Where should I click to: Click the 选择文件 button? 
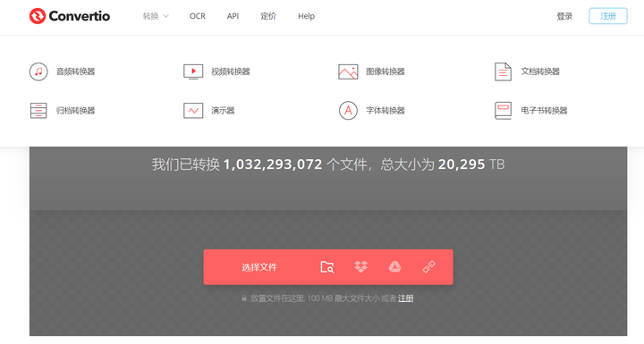(x=259, y=267)
